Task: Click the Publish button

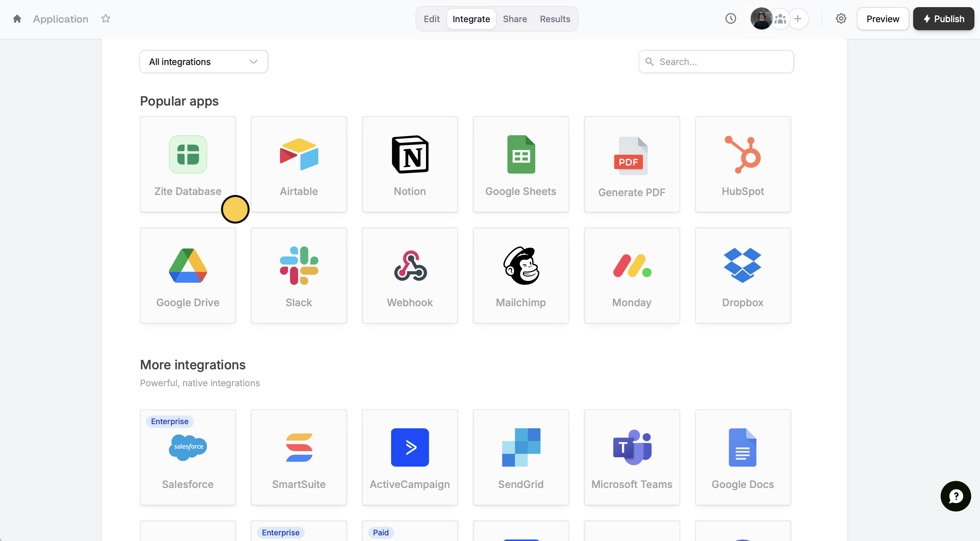Action: [943, 19]
